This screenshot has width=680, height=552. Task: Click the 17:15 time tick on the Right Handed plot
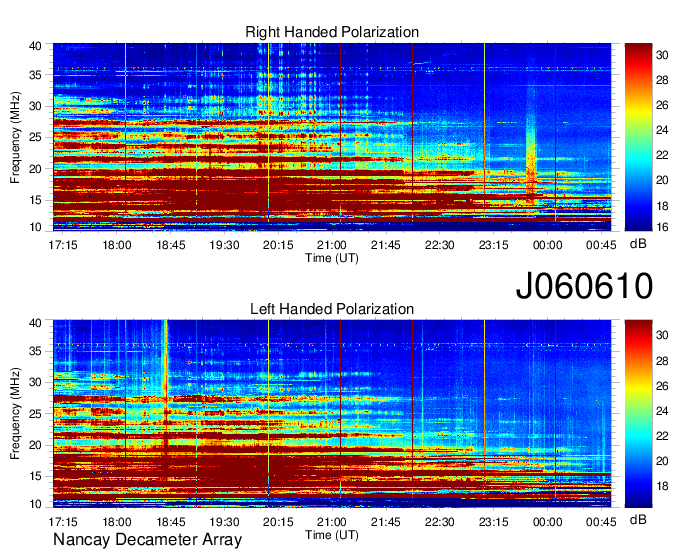coord(63,245)
